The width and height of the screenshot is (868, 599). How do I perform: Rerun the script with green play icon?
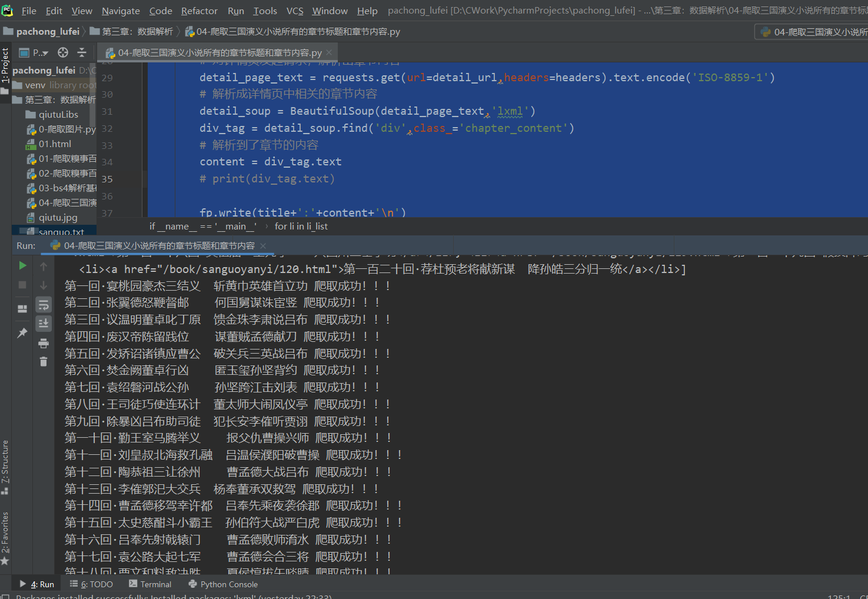[22, 265]
